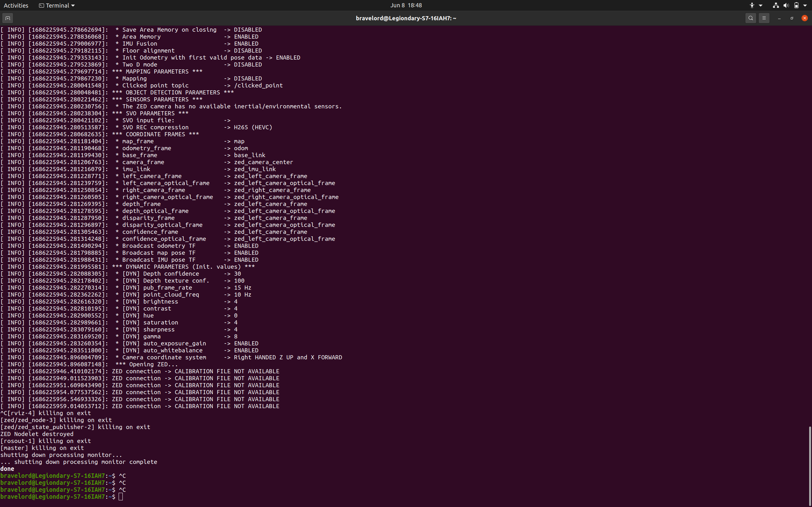Open terminal search with the magnifier icon
The height and width of the screenshot is (507, 812).
coord(750,18)
